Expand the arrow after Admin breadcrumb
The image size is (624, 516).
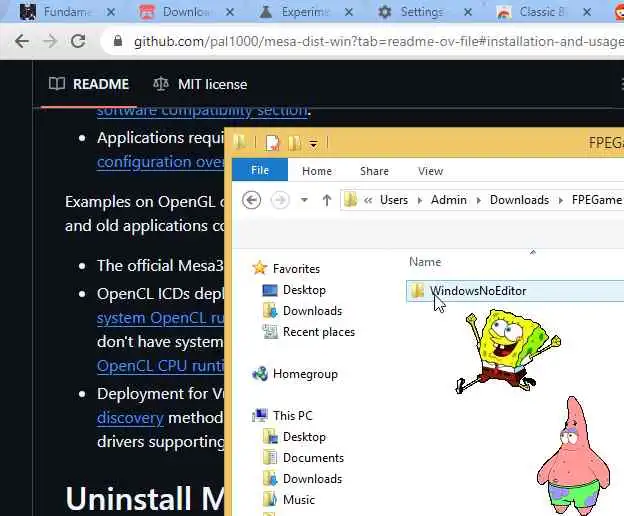click(x=479, y=200)
